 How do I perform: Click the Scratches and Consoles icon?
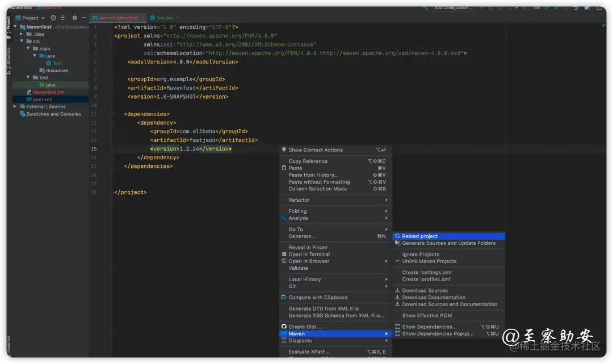(x=22, y=114)
